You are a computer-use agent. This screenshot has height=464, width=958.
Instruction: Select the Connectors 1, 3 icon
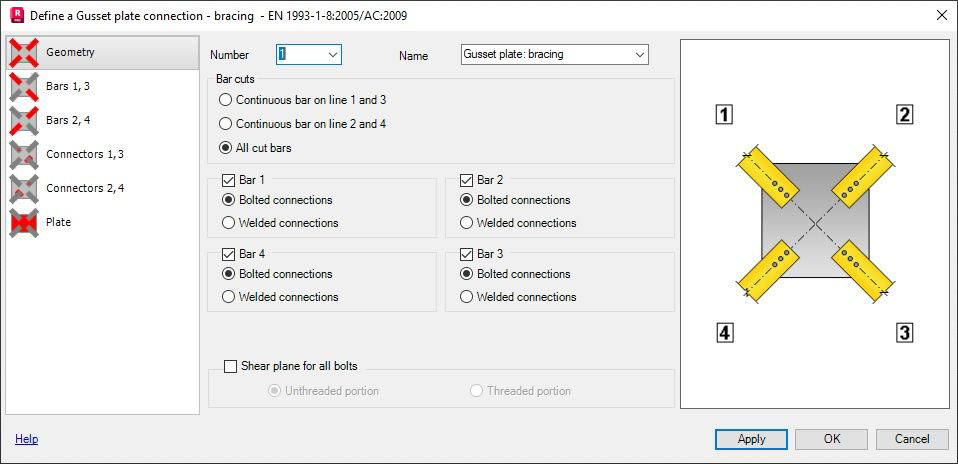click(24, 155)
